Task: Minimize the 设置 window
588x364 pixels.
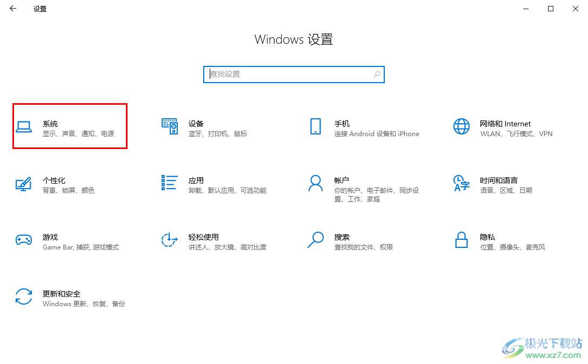Action: [x=526, y=9]
